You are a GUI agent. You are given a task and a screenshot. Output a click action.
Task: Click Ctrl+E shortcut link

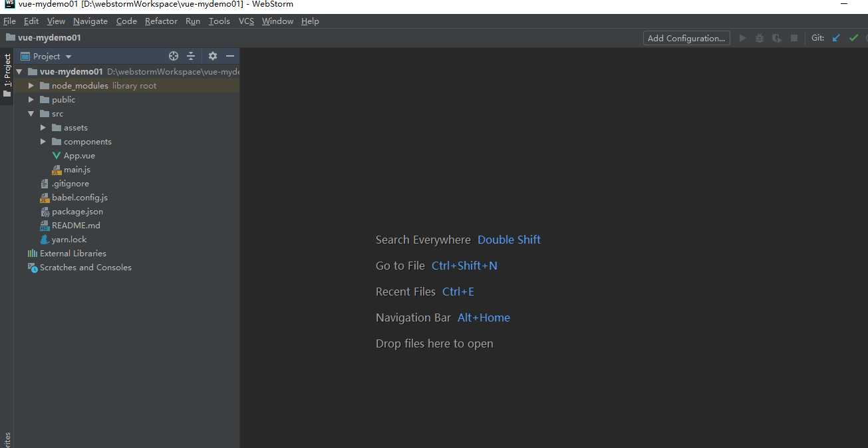pyautogui.click(x=458, y=292)
